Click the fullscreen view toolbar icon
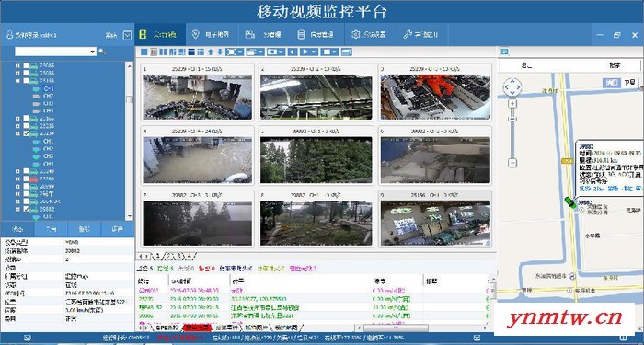Viewport: 644px width, 345px height. (232, 52)
